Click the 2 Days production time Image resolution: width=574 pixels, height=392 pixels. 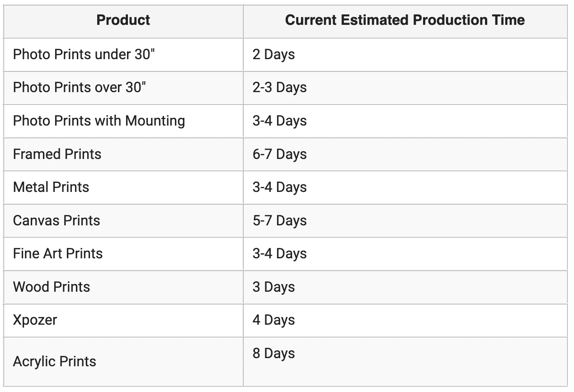pyautogui.click(x=273, y=54)
